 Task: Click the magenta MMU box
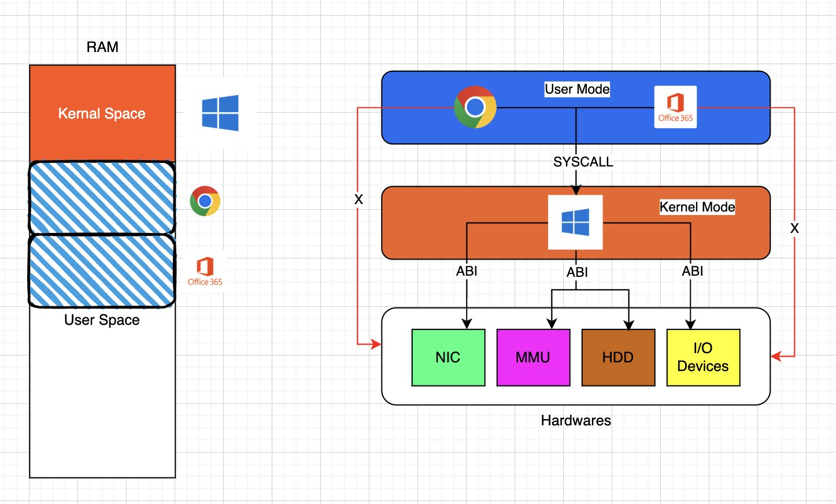(x=533, y=357)
